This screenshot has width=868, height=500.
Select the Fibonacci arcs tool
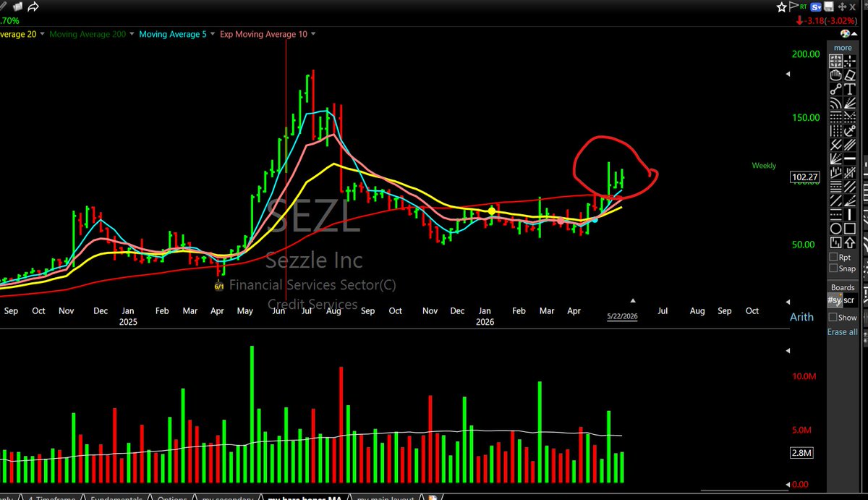(835, 103)
